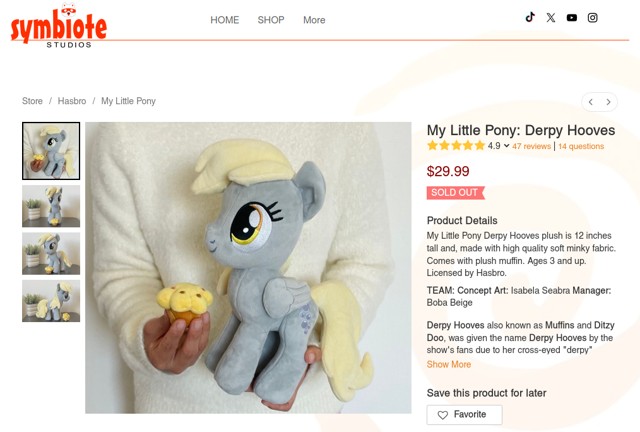Open the 47 reviews link
The height and width of the screenshot is (432, 640).
532,146
